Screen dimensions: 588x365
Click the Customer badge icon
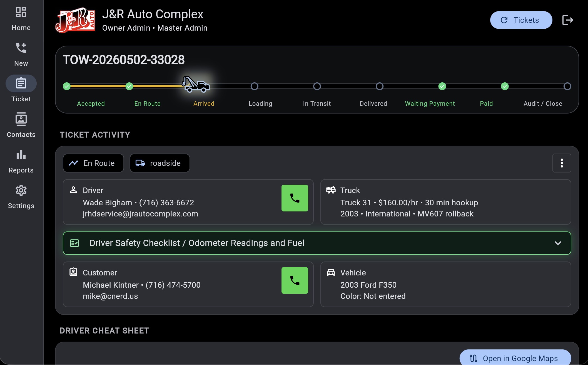click(x=73, y=272)
